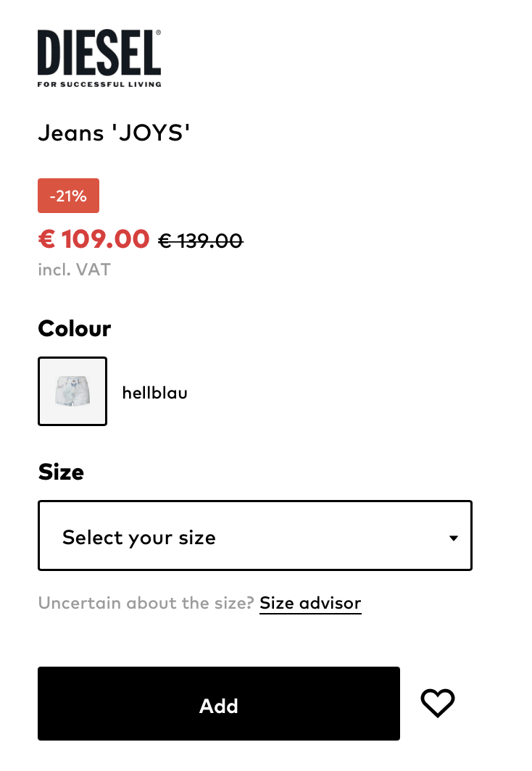Click the 'Uncertain about the size?' text

click(x=146, y=603)
